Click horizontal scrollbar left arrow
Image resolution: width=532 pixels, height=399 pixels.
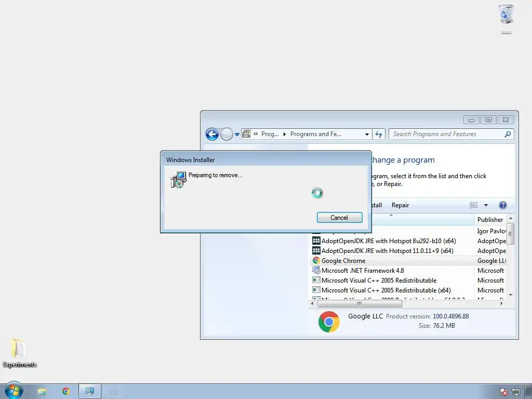(x=312, y=303)
